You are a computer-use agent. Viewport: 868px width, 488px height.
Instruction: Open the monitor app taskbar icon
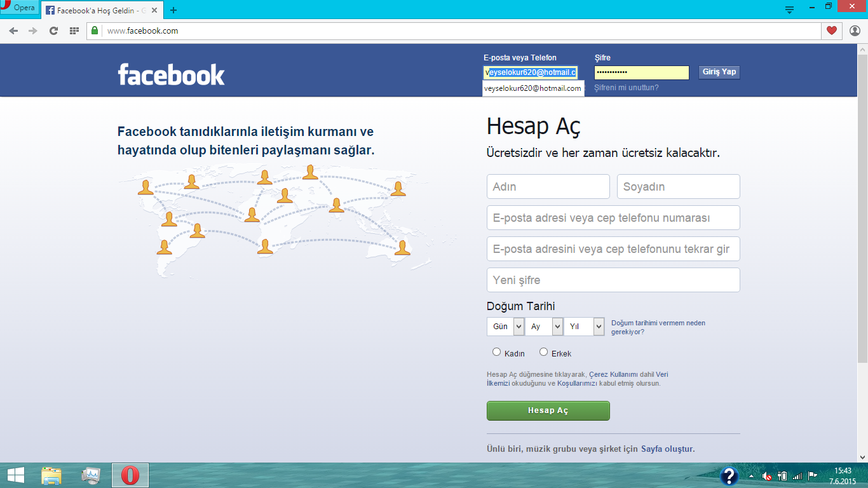(91, 475)
